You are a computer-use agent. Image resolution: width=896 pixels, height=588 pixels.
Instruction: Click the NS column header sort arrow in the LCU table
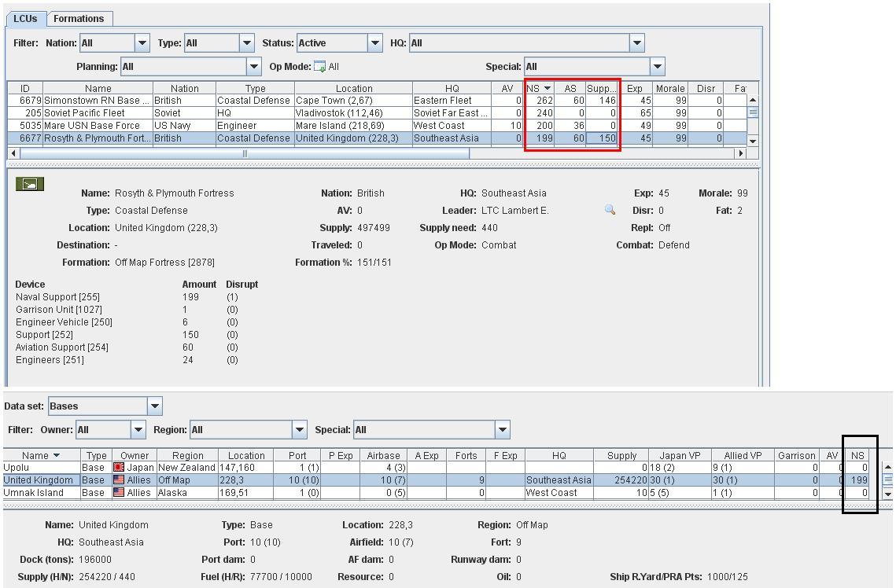click(x=548, y=89)
